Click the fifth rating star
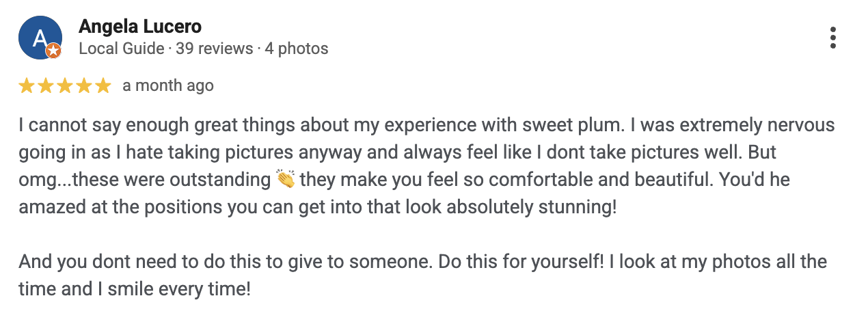Image resolution: width=868 pixels, height=309 pixels. point(103,85)
